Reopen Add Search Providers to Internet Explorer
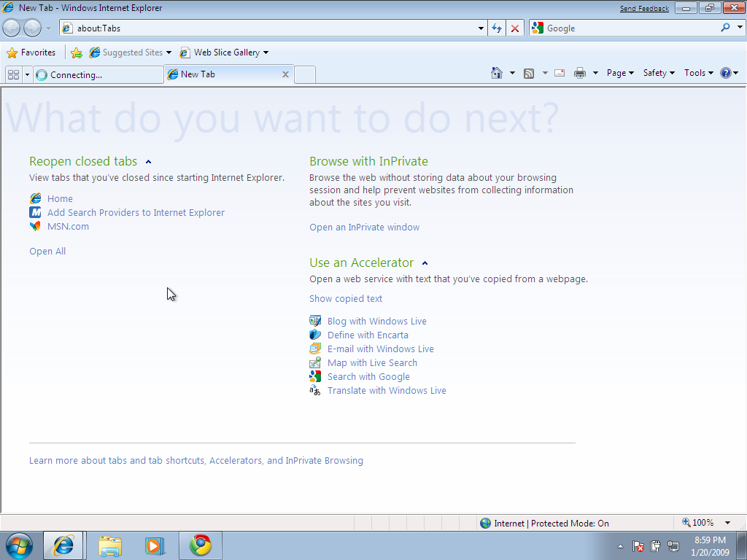747x560 pixels. [x=136, y=212]
